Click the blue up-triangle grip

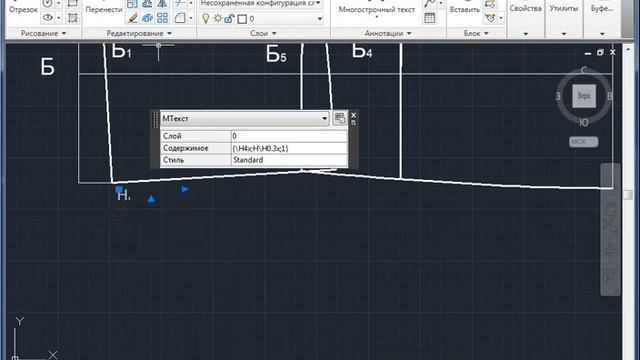(x=151, y=199)
